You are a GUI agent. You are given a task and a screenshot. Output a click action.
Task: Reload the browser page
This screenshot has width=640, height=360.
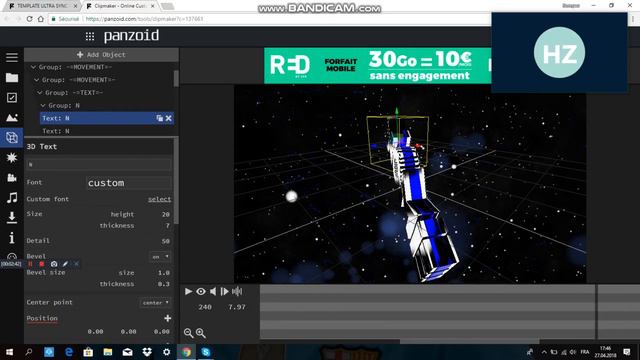point(29,19)
